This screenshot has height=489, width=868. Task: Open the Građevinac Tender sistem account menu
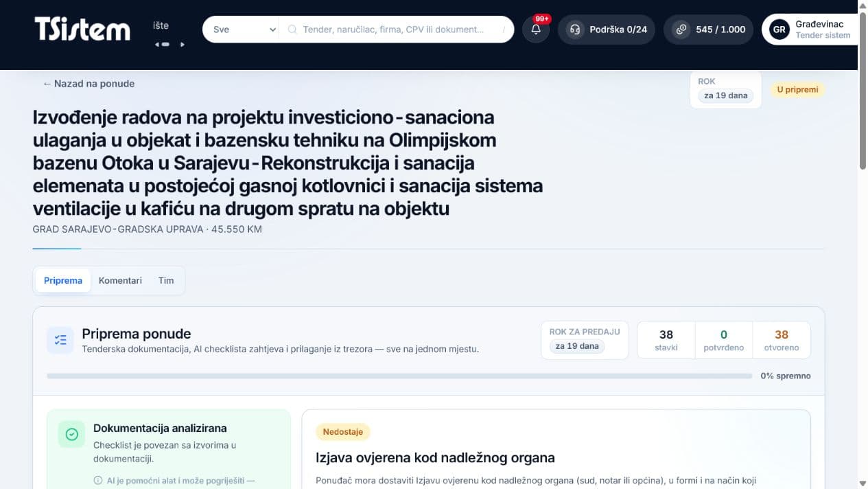point(810,30)
